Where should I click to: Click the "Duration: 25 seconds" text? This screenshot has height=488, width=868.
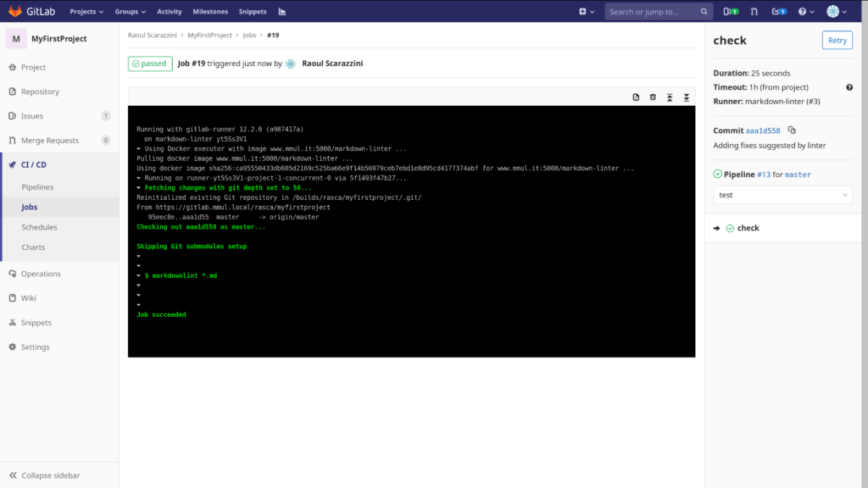[x=752, y=73]
